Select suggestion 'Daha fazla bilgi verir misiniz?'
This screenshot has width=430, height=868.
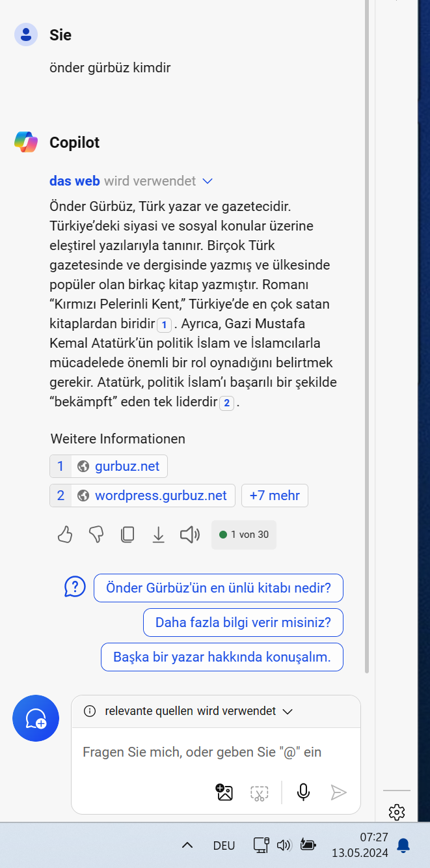click(243, 623)
